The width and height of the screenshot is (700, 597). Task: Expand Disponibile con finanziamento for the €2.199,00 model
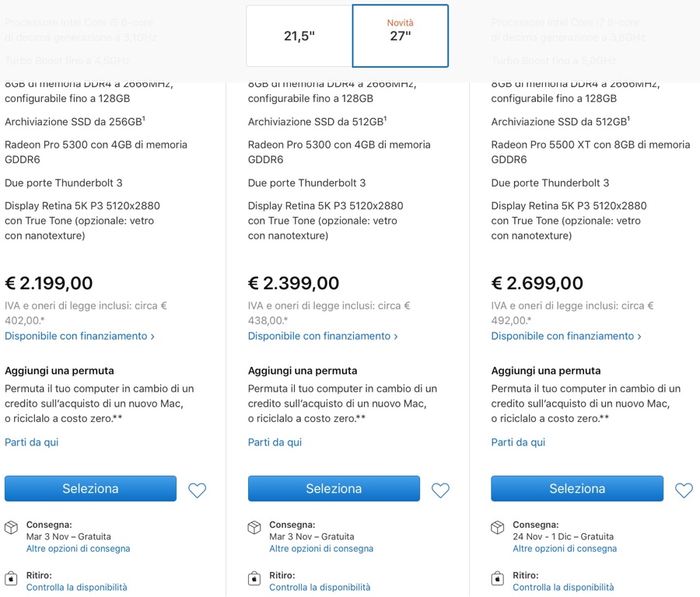[x=79, y=337]
